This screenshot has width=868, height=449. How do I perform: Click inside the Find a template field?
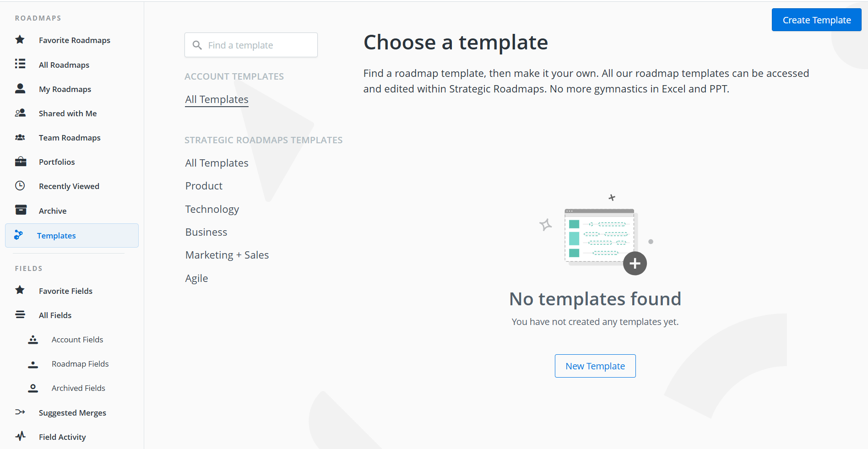251,45
